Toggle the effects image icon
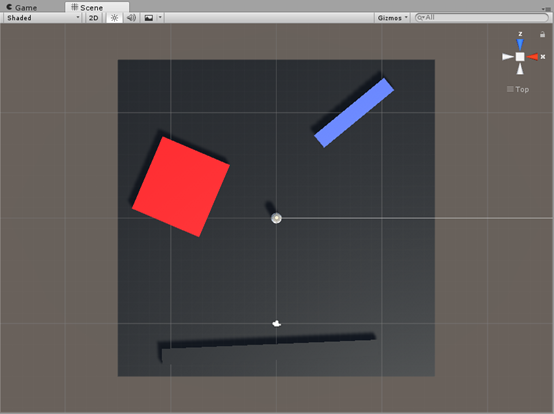Image resolution: width=554 pixels, height=414 pixels. point(149,18)
